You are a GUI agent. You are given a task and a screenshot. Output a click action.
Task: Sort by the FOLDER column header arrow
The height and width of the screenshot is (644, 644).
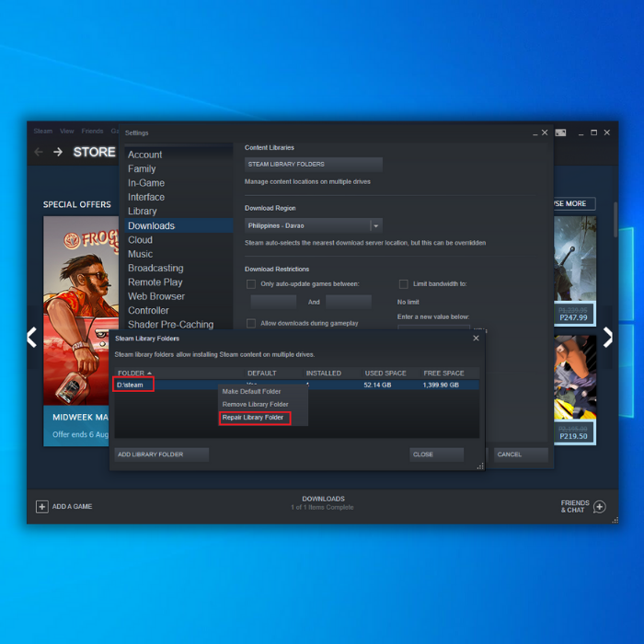click(149, 373)
